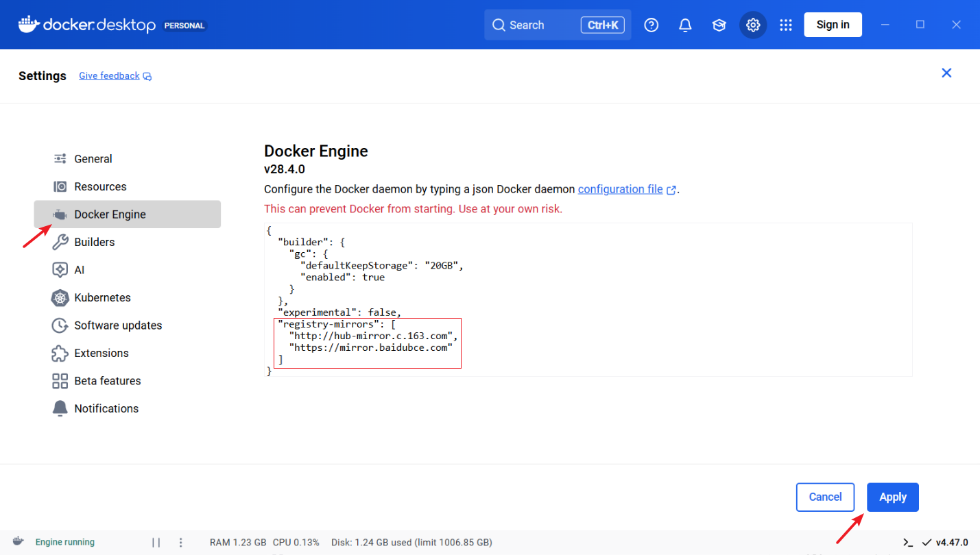
Task: Select the Kubernetes settings tab
Action: tap(128, 297)
